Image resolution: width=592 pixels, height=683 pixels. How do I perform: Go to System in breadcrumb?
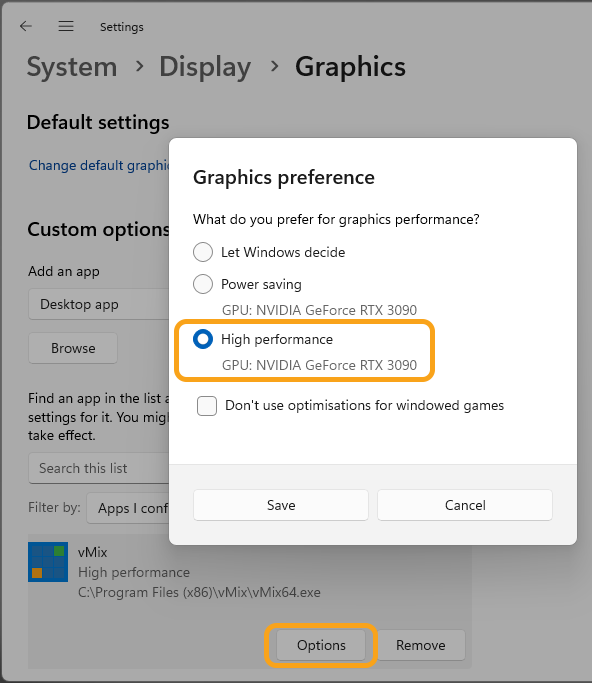click(72, 67)
